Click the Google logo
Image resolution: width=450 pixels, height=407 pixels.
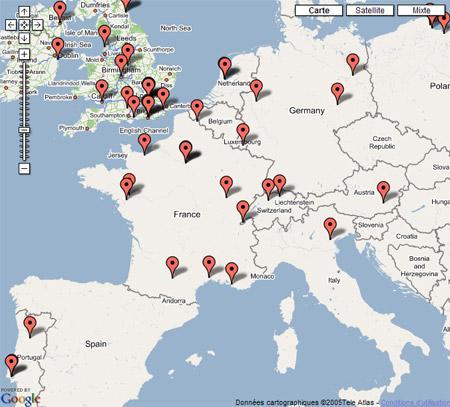pyautogui.click(x=20, y=398)
